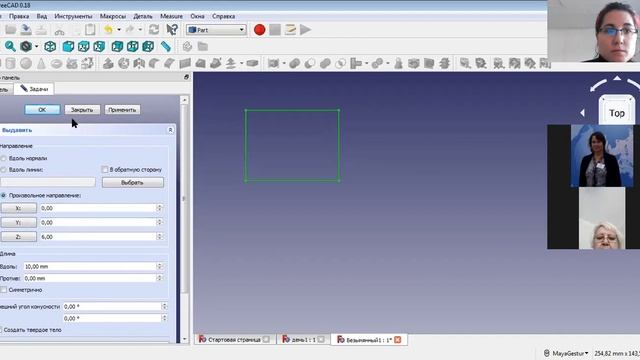
Task: Open the 'Справка' menu
Action: 223,16
